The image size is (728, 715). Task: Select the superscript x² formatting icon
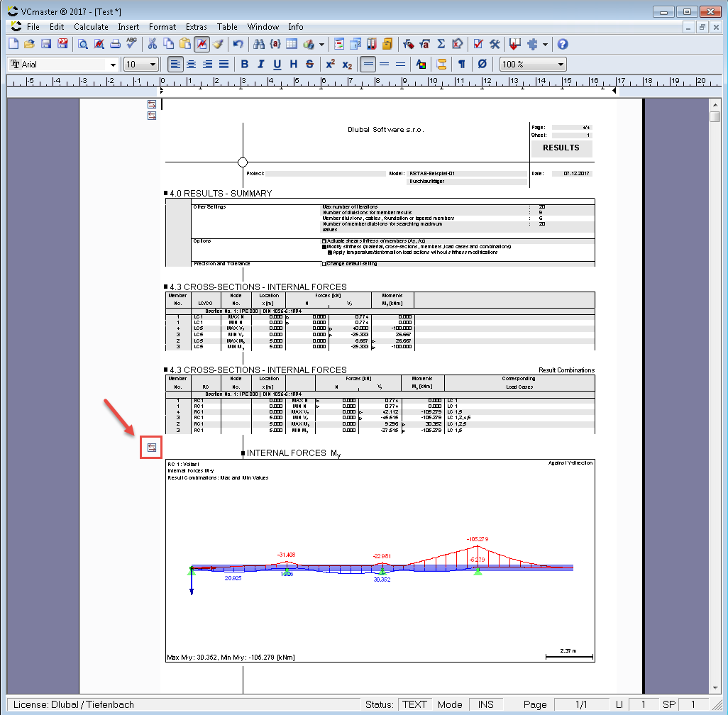(331, 64)
